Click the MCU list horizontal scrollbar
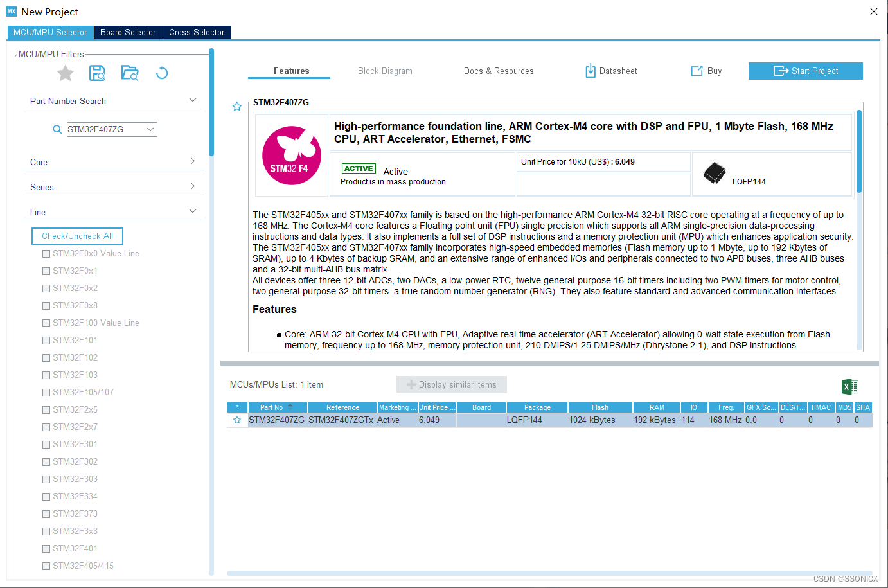Image resolution: width=888 pixels, height=588 pixels. [549, 573]
